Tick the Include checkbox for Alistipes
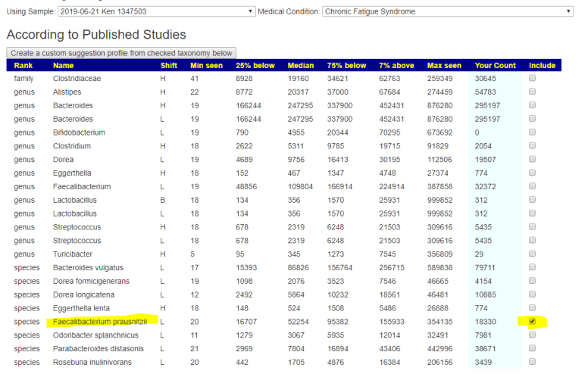Viewport: 588px width, 374px height. [532, 92]
